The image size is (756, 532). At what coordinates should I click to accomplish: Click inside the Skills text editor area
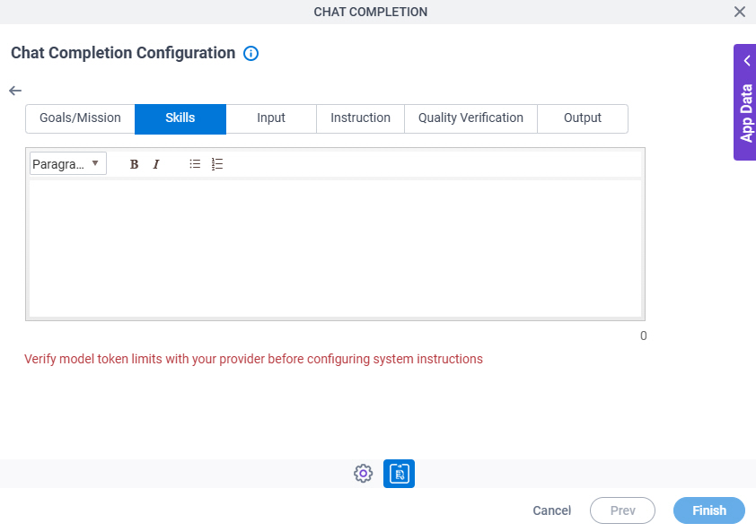click(x=335, y=249)
